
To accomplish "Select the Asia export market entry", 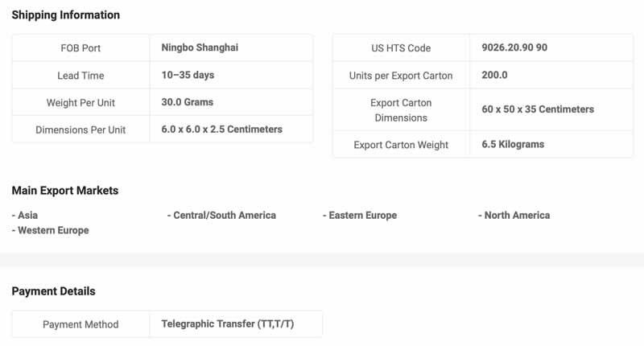I will 25,216.
